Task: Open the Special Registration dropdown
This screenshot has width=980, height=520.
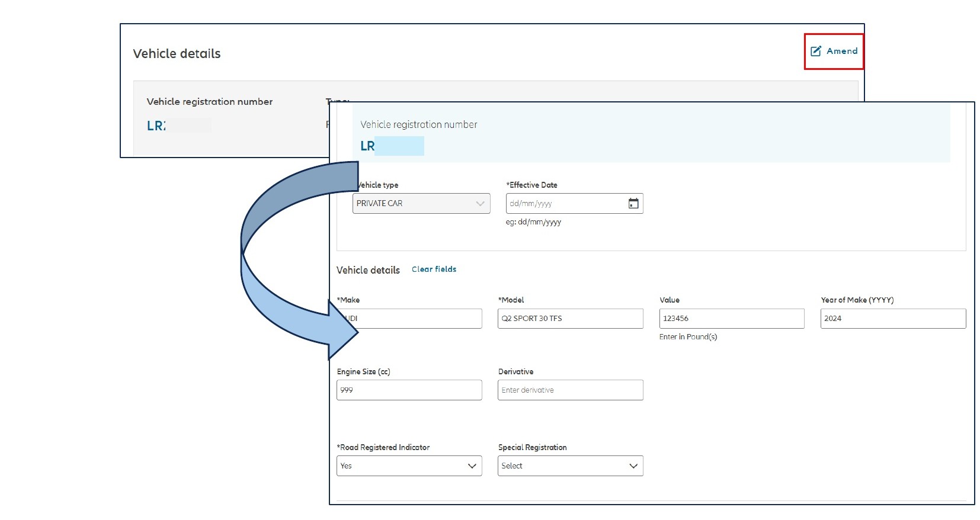Action: [571, 466]
